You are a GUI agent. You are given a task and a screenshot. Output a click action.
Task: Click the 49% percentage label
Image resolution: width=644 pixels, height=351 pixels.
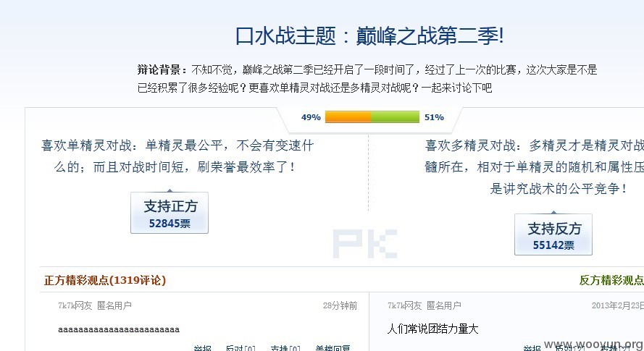311,117
